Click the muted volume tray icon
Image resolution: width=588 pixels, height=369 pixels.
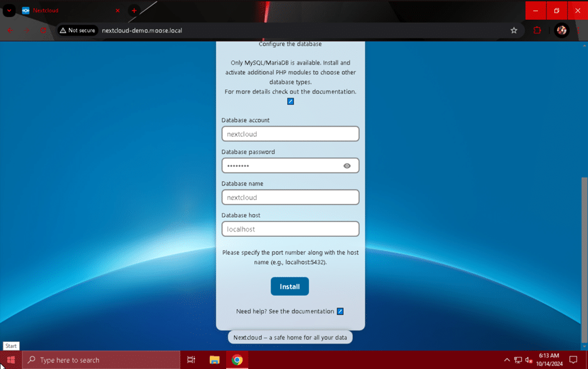coord(529,360)
